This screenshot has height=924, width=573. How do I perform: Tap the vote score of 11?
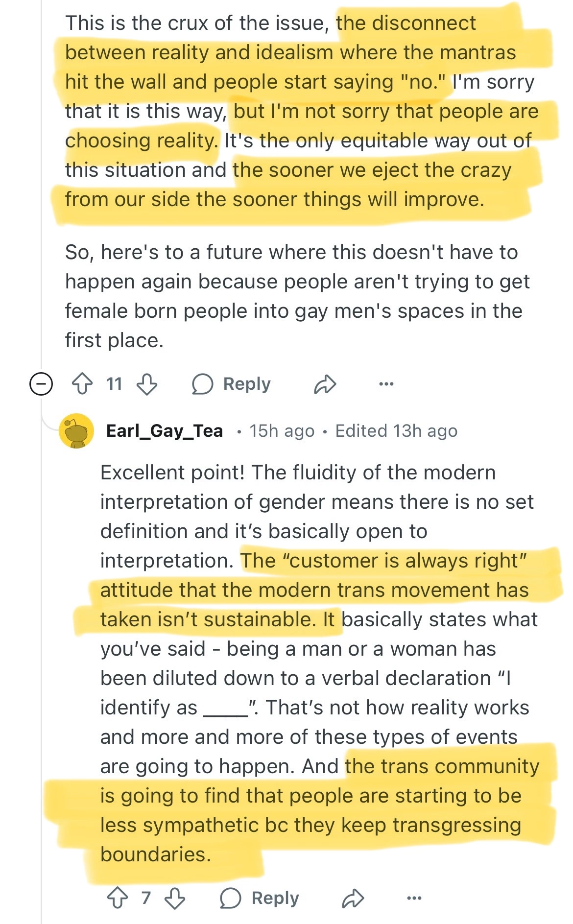coord(114,384)
